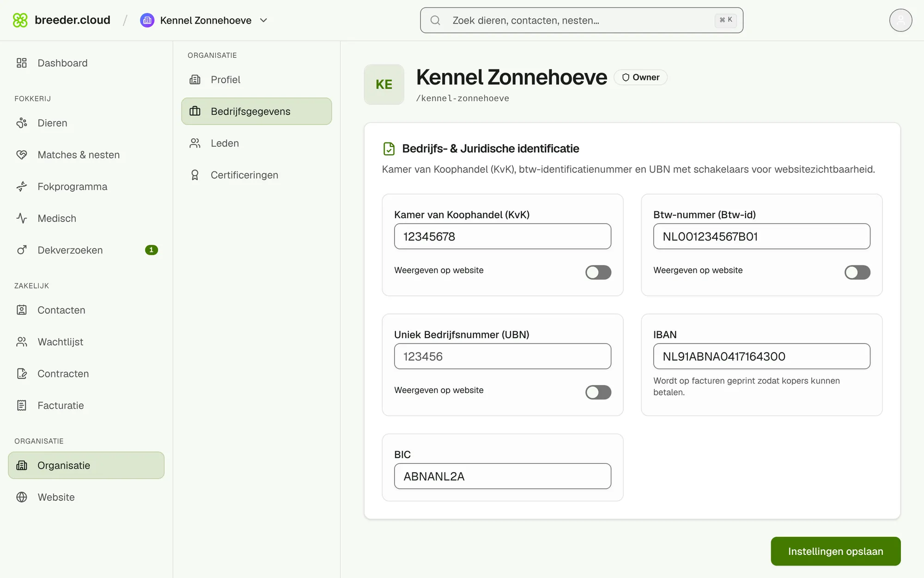924x578 pixels.
Task: Focus the Btw-nummer input field
Action: click(x=761, y=236)
